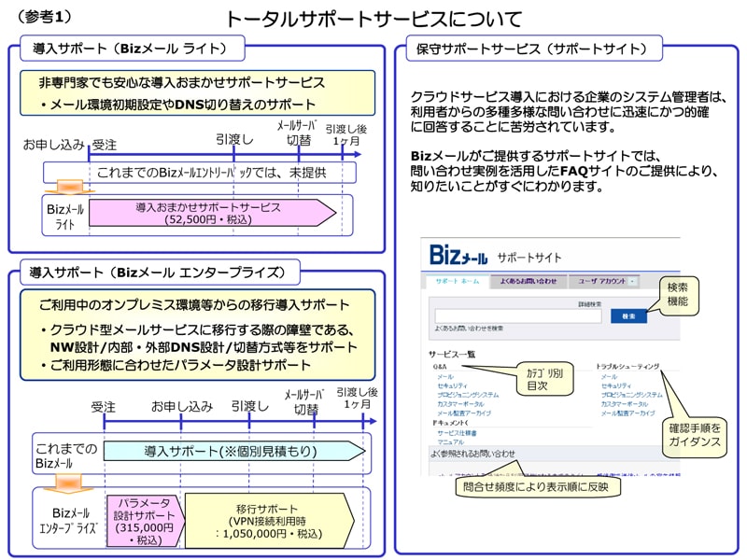Expand the ユーザ アカウント dropdown arrow
This screenshot has width=747, height=560.
(633, 282)
